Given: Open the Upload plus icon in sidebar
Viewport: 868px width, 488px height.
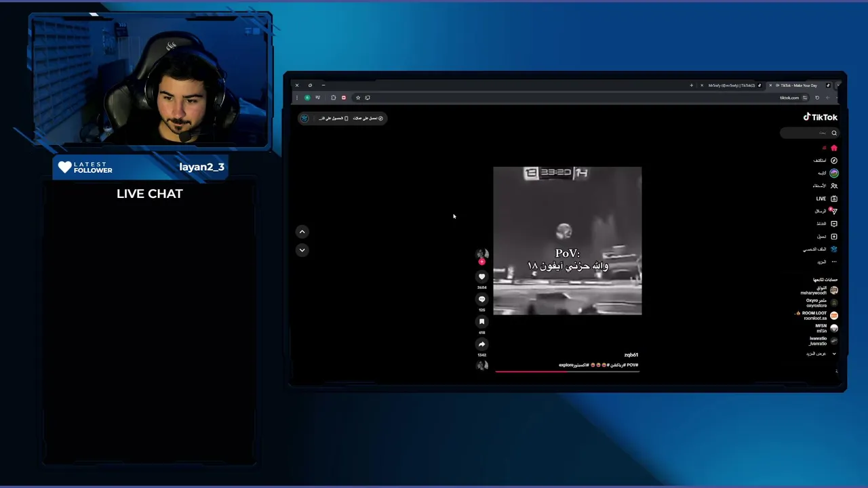Looking at the screenshot, I should tap(833, 237).
